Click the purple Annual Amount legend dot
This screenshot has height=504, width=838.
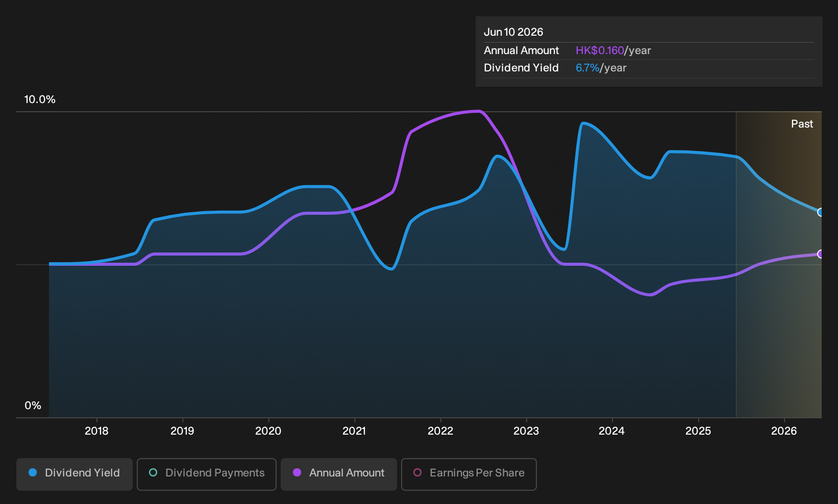tap(297, 473)
